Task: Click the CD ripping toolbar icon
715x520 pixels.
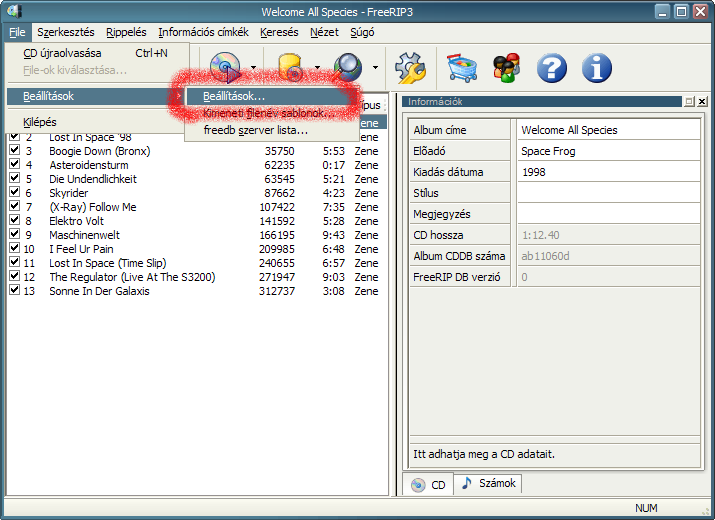Action: [225, 68]
